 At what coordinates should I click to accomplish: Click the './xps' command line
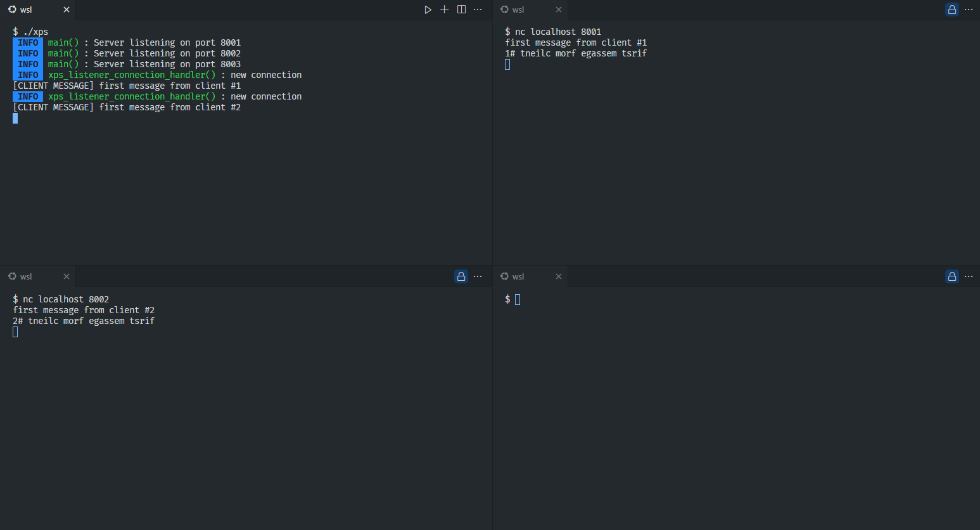point(30,32)
